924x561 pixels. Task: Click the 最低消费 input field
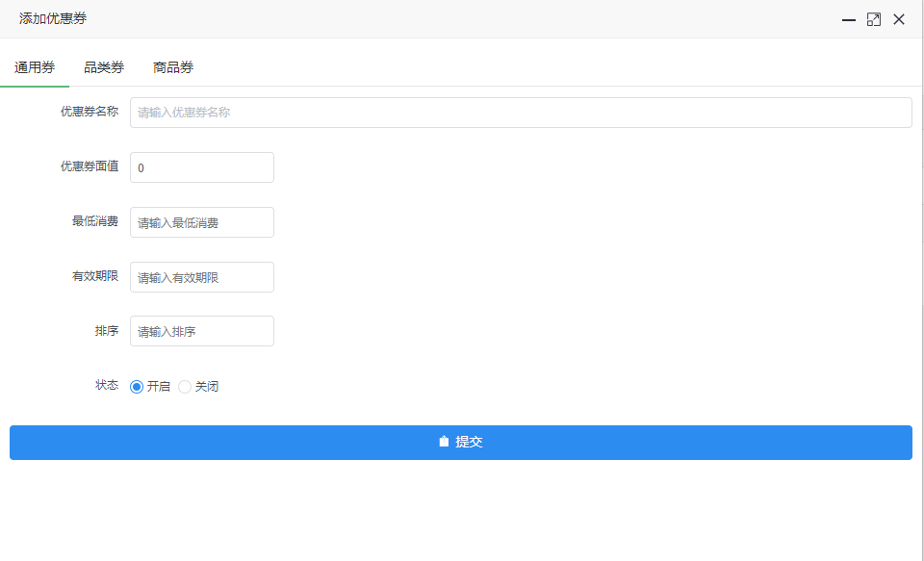click(x=202, y=222)
